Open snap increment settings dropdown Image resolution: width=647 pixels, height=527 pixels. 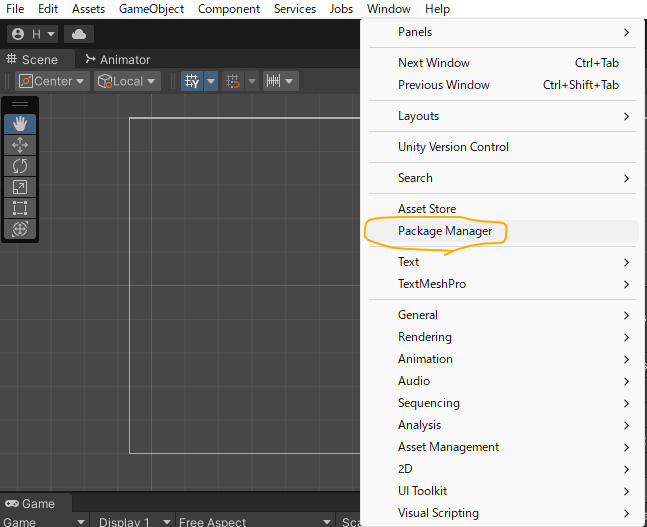(x=281, y=81)
